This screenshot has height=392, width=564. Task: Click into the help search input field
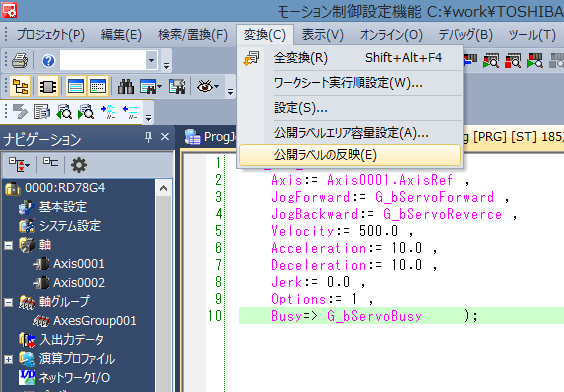103,60
